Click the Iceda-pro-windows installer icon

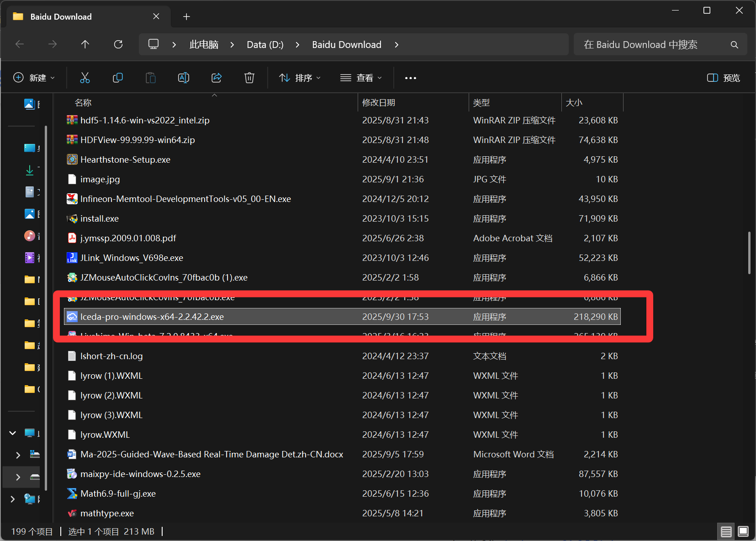coord(72,317)
